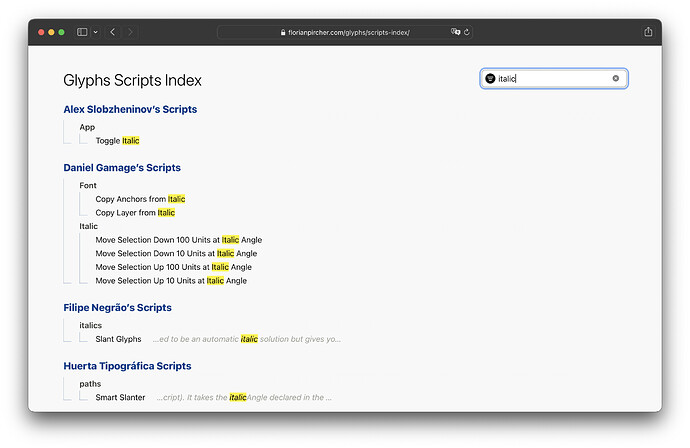Select Smart Slanter script
The image size is (690, 448).
point(120,397)
